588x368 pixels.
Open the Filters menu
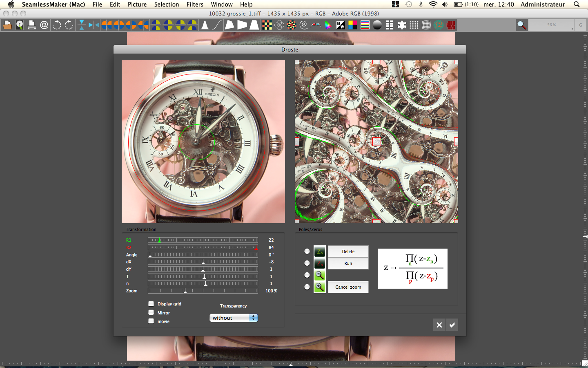coord(195,4)
